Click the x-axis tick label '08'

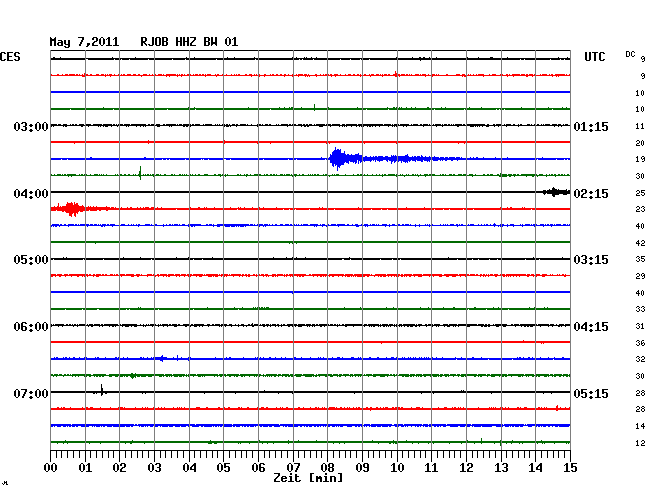click(327, 468)
